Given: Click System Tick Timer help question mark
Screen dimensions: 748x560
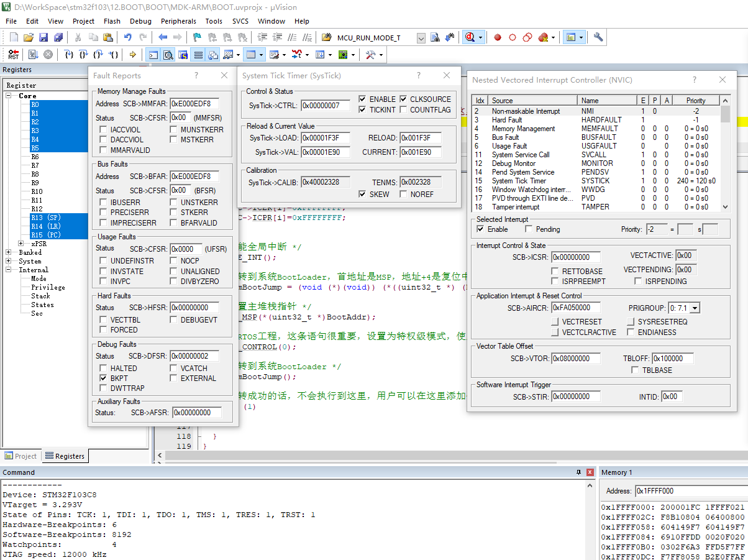Looking at the screenshot, I should 419,75.
